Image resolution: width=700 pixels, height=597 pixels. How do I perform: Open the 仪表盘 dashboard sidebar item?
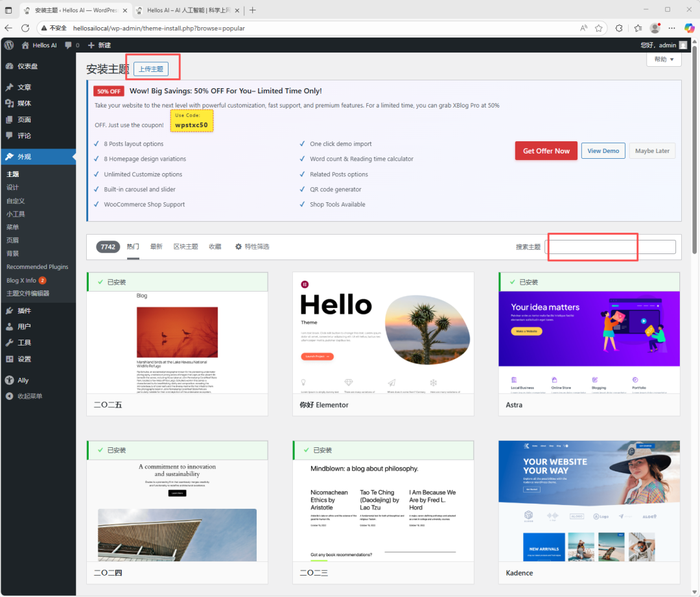click(27, 66)
